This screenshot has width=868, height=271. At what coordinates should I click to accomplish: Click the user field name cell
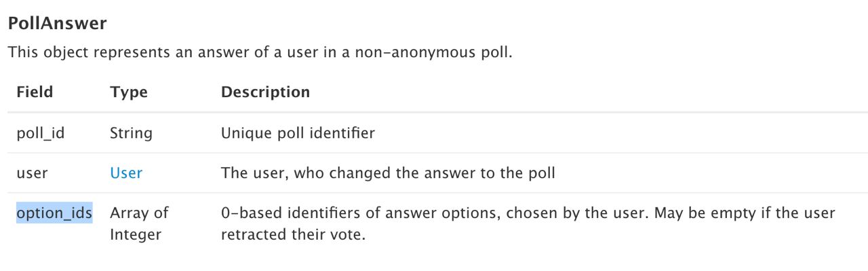point(32,173)
